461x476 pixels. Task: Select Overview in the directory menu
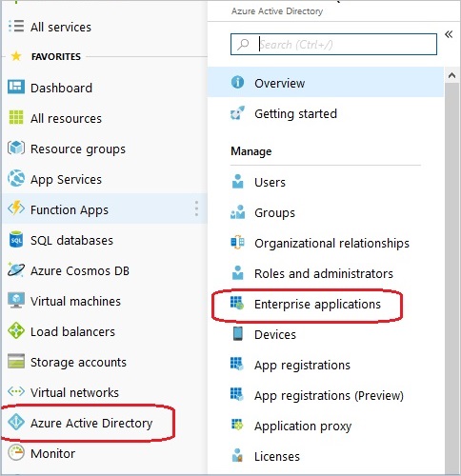326,83
